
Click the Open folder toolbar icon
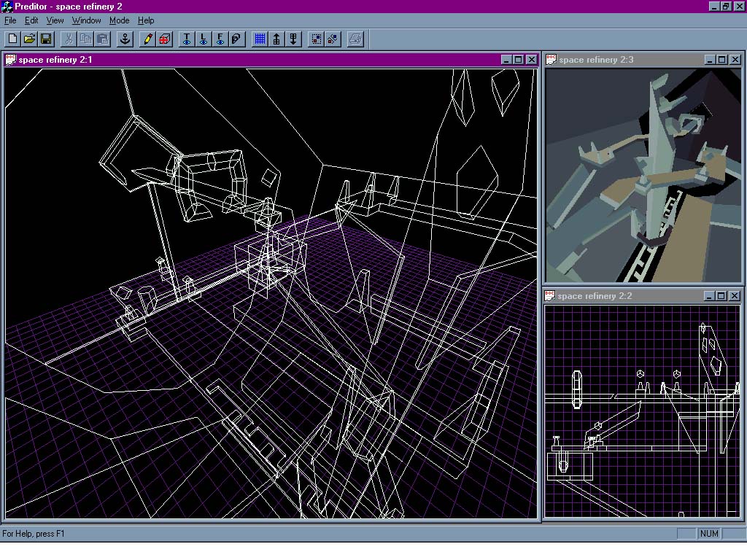tap(29, 39)
